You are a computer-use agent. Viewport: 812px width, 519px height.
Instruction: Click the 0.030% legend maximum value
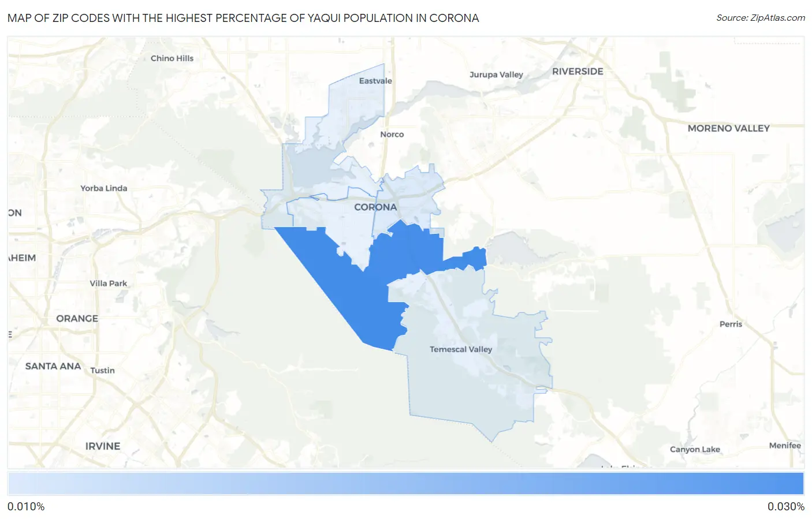(x=786, y=507)
